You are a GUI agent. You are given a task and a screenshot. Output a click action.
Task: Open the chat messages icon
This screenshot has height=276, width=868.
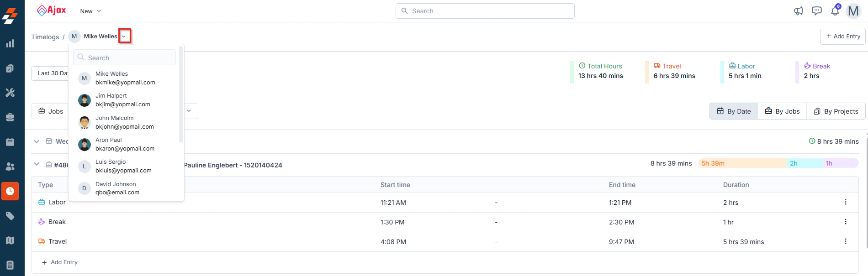(817, 11)
